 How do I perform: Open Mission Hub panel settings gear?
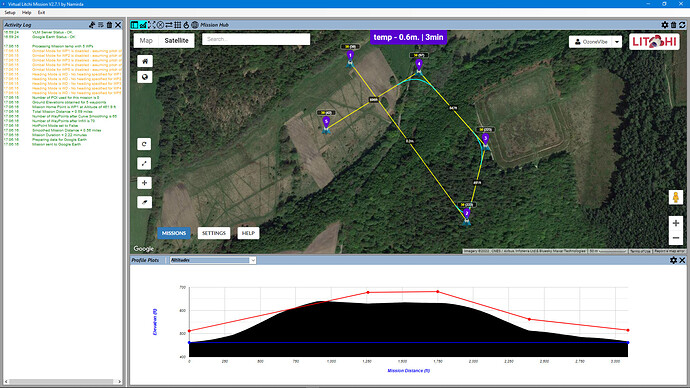[665, 25]
